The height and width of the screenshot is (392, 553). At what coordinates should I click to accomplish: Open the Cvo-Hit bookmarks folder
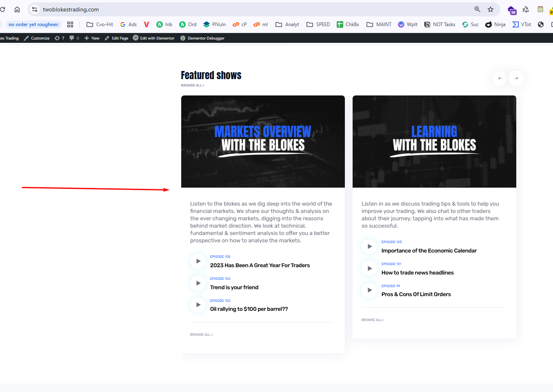100,24
